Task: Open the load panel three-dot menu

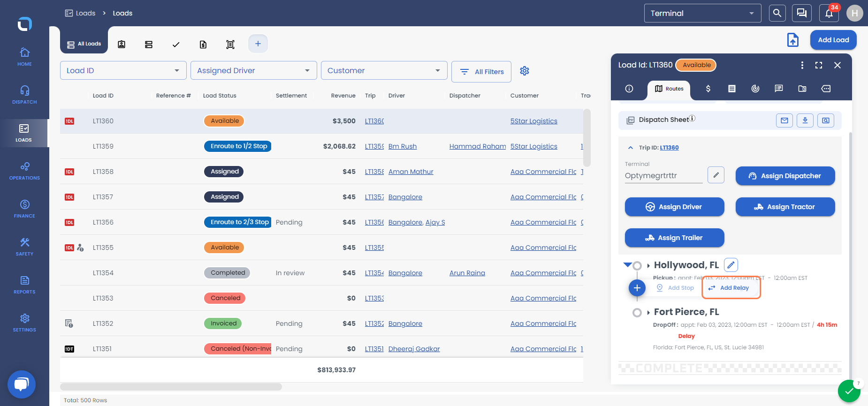Action: pos(802,65)
